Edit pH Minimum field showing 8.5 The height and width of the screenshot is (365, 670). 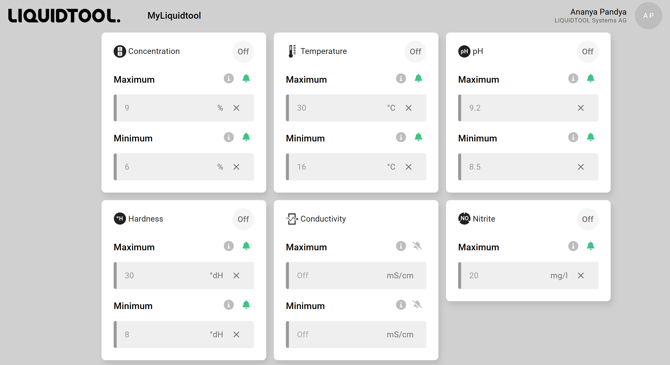528,167
